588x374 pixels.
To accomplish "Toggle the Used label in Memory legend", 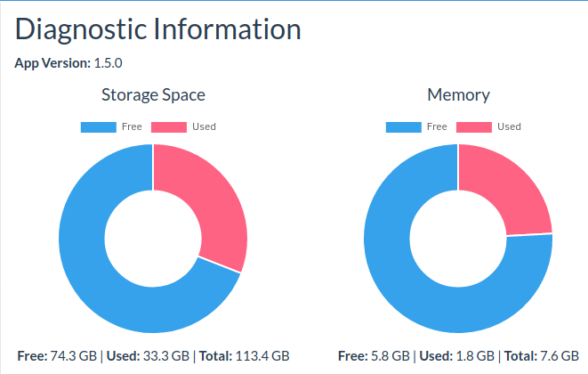I will (509, 126).
